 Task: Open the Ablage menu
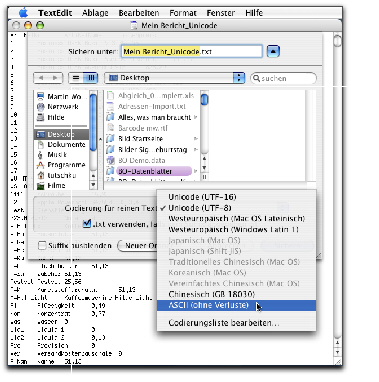point(95,13)
